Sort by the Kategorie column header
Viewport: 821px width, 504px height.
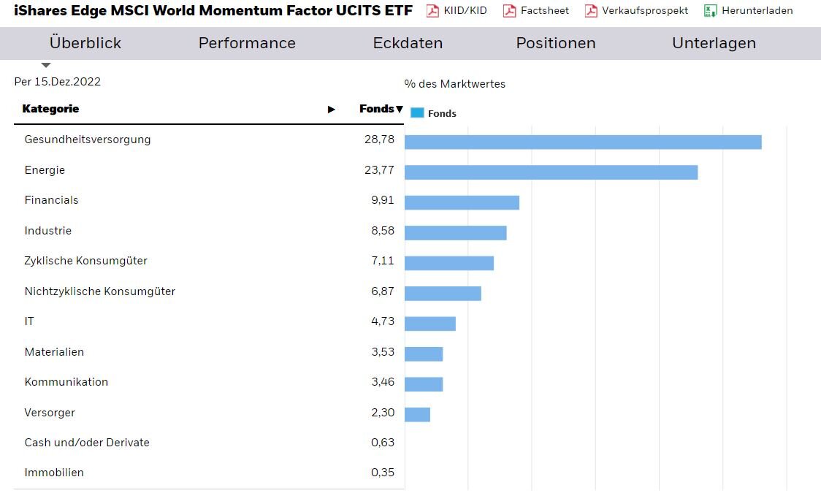(51, 109)
